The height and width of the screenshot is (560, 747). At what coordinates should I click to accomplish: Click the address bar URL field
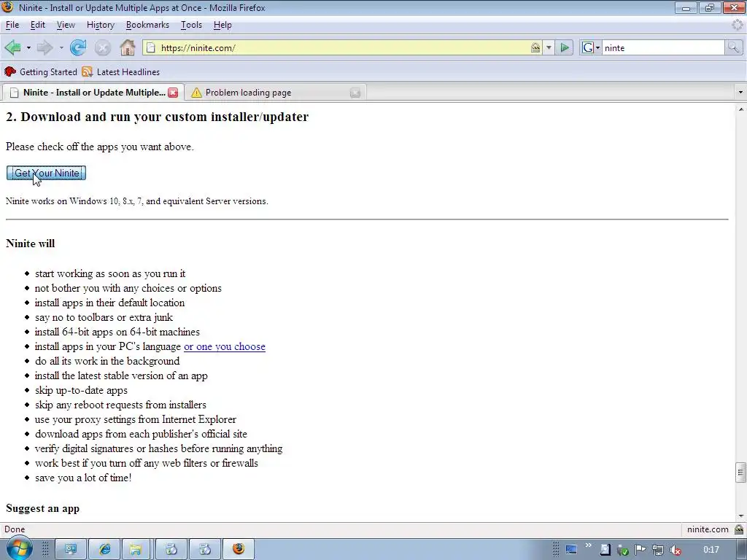pyautogui.click(x=343, y=47)
